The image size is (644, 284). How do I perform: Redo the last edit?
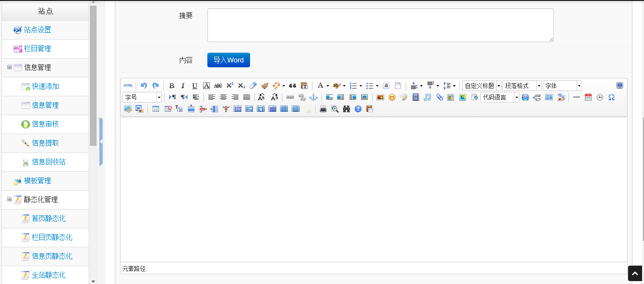[156, 86]
